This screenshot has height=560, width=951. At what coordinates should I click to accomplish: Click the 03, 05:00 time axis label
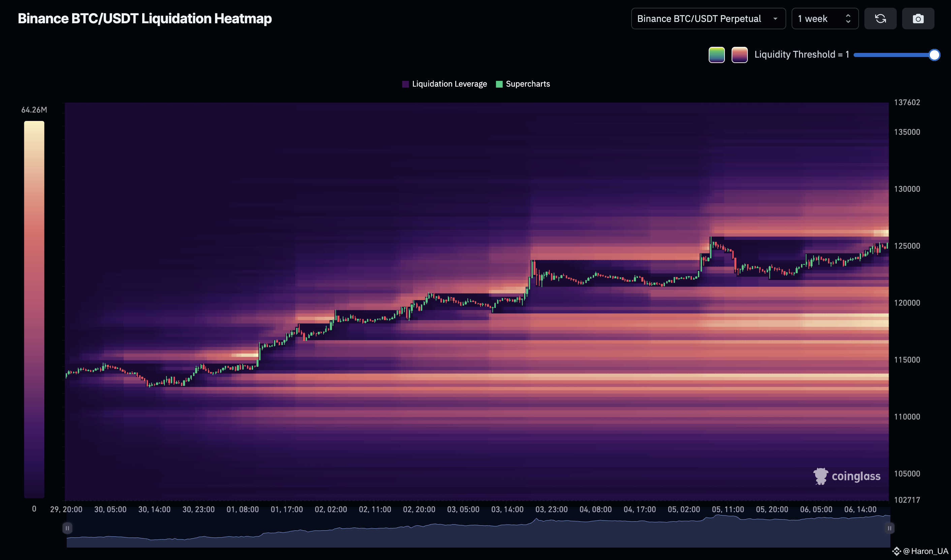[x=463, y=509]
